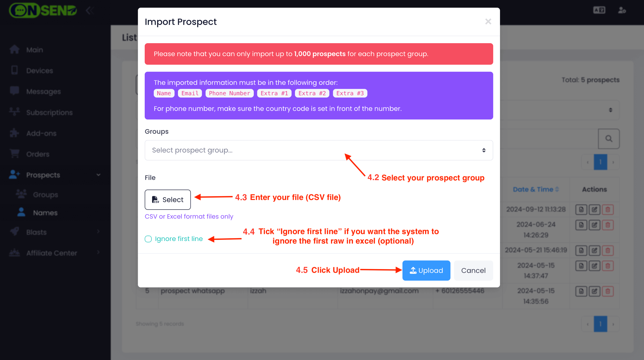644x360 pixels.
Task: Click the OnSend logo
Action: click(43, 10)
